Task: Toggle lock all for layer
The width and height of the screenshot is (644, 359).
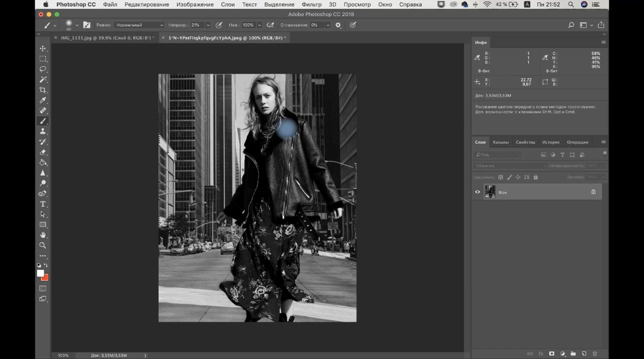Action: [x=536, y=177]
